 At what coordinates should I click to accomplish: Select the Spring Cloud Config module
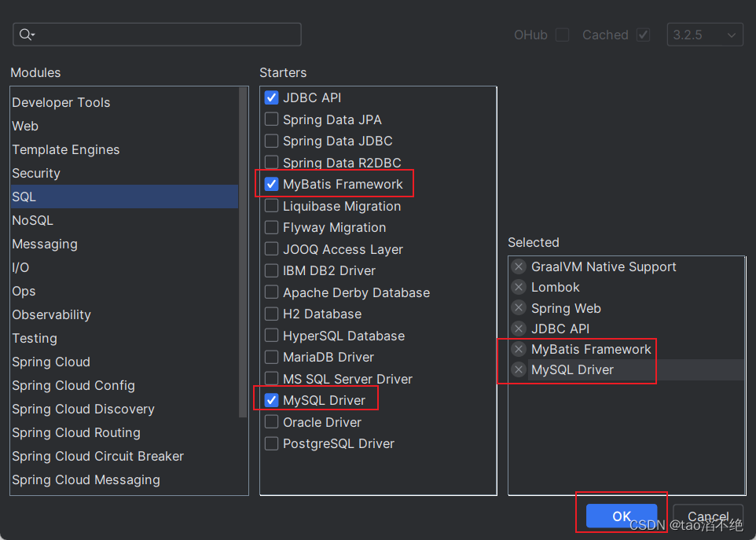click(x=124, y=386)
